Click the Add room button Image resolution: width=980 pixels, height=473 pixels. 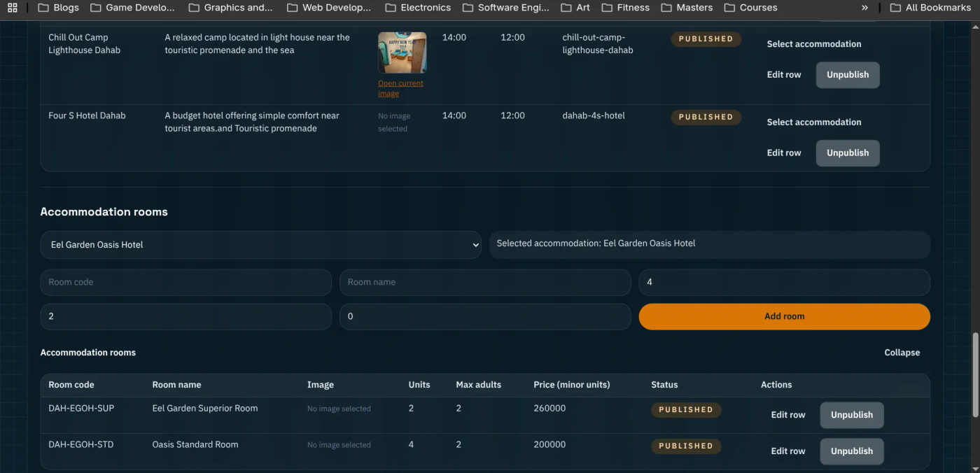point(784,317)
